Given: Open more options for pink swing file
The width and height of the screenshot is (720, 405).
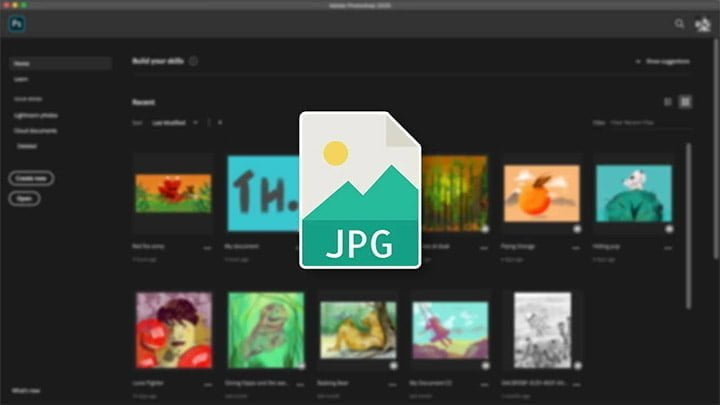Looking at the screenshot, I should (484, 384).
